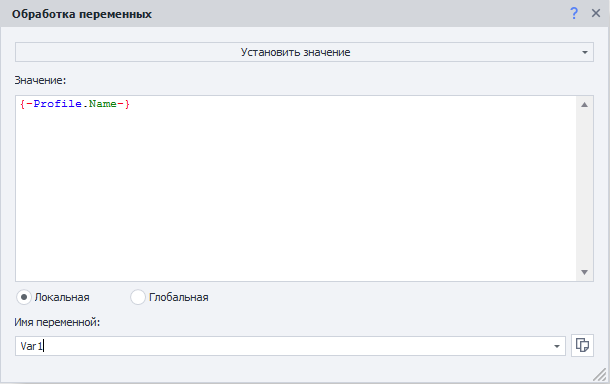Click the value box scrollbar track
The height and width of the screenshot is (384, 610).
click(x=584, y=189)
